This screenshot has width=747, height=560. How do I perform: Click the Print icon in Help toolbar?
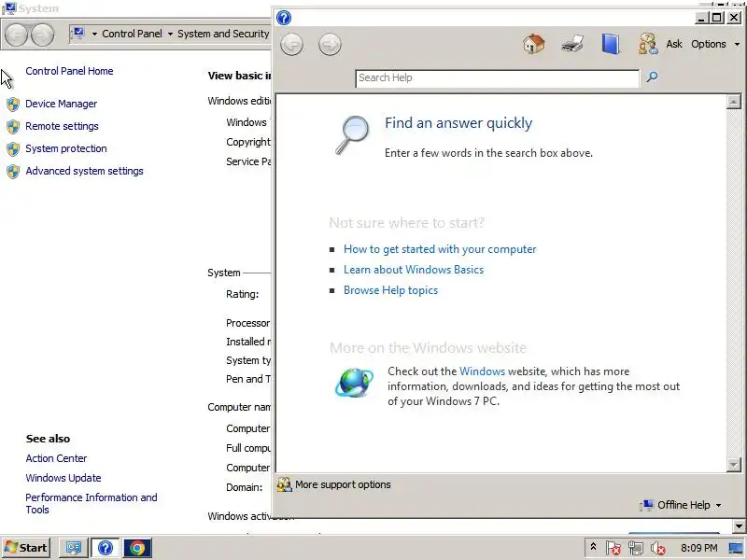[x=572, y=44]
